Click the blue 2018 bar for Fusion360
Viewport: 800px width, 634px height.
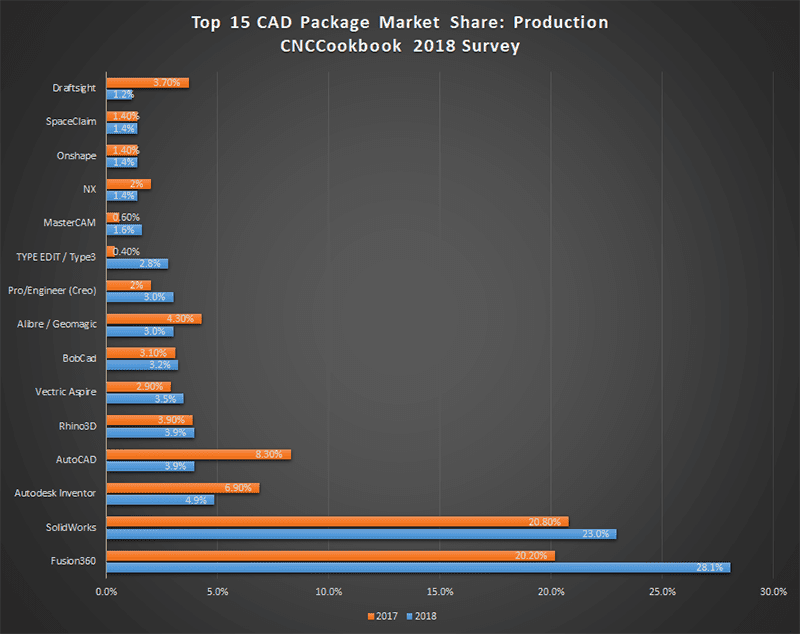418,568
